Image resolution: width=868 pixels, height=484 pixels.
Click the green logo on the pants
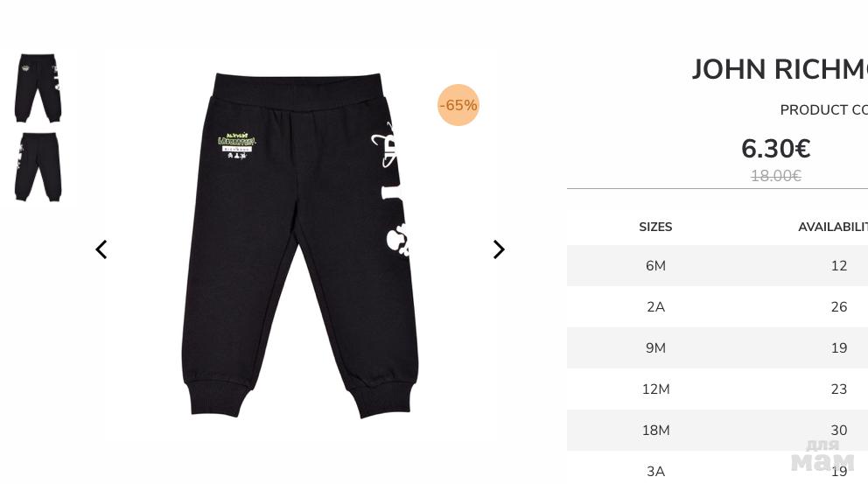tap(237, 145)
